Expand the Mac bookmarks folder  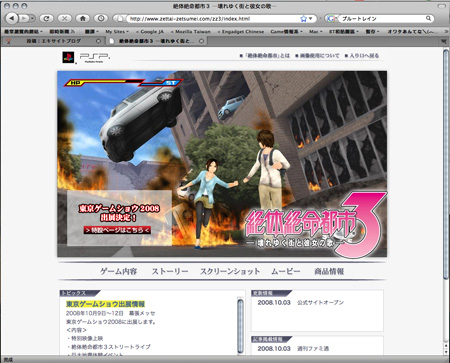pyautogui.click(x=315, y=32)
